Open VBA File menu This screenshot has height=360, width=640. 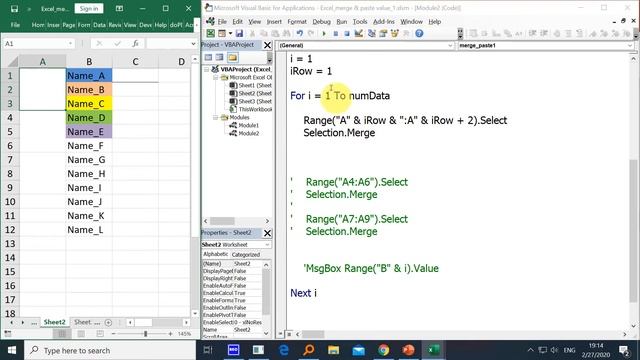point(222,22)
